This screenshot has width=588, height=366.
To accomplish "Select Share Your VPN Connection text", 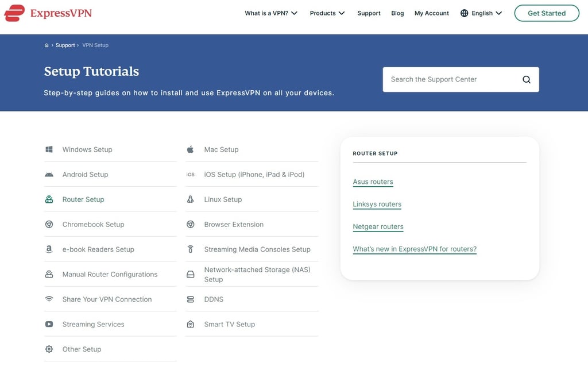I will pyautogui.click(x=107, y=299).
